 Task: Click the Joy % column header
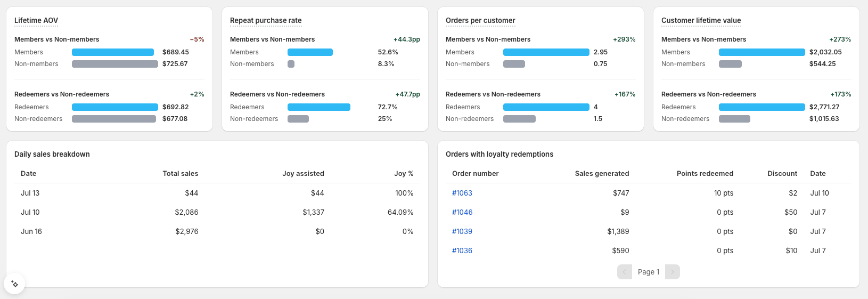coord(404,174)
